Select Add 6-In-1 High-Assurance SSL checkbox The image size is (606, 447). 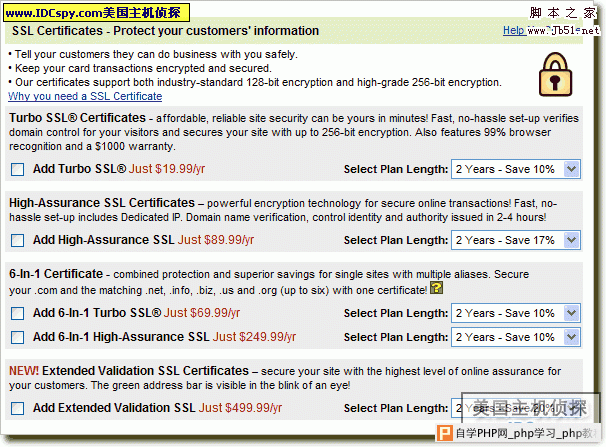[17, 337]
